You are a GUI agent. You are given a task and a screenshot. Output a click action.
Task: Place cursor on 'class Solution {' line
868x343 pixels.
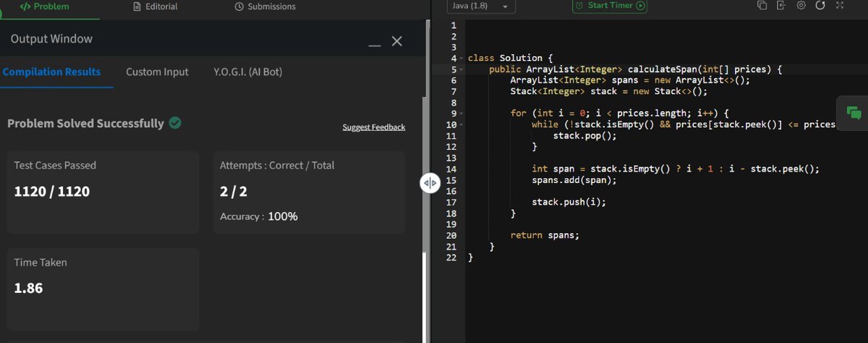point(511,58)
